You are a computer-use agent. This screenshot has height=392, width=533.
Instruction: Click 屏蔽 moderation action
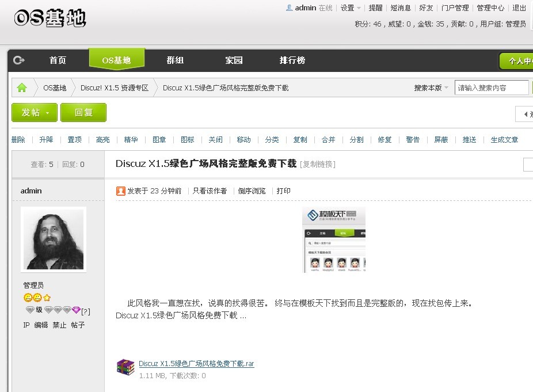point(441,140)
